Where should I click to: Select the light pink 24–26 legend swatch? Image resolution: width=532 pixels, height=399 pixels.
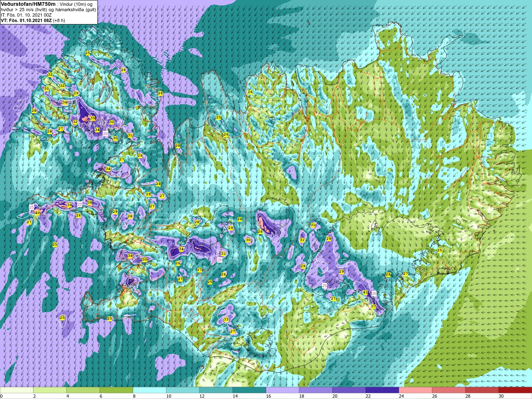click(x=416, y=390)
